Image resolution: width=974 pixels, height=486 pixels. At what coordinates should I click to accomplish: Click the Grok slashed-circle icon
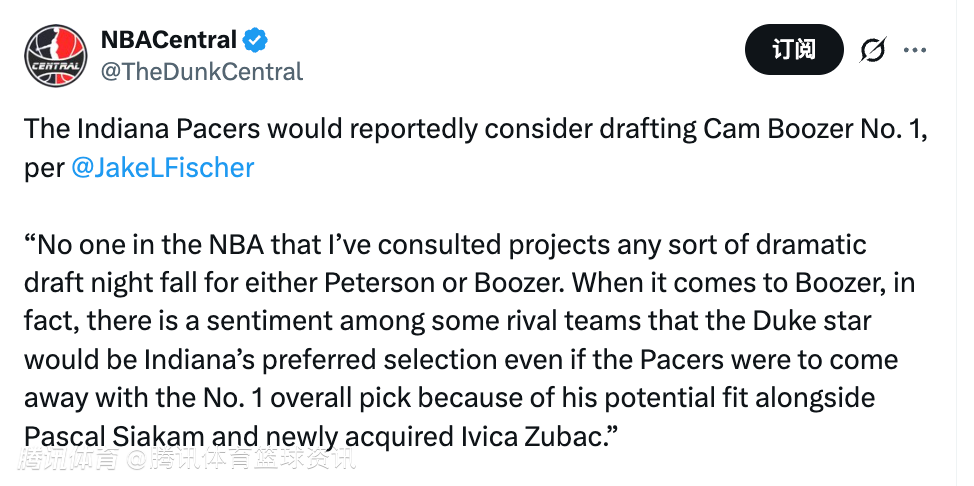(x=872, y=49)
